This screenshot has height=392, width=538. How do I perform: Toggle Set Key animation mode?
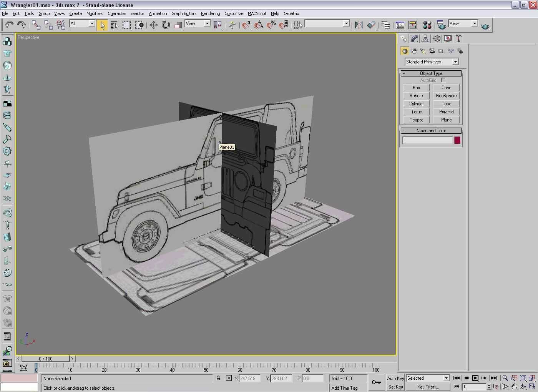[395, 387]
